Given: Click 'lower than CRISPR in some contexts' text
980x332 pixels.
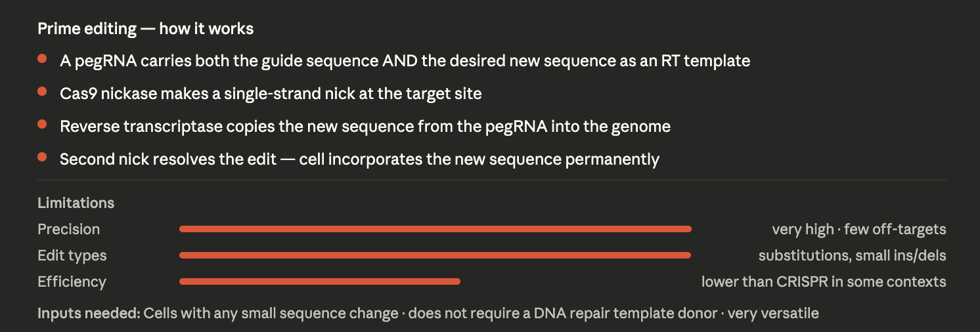Looking at the screenshot, I should point(824,282).
